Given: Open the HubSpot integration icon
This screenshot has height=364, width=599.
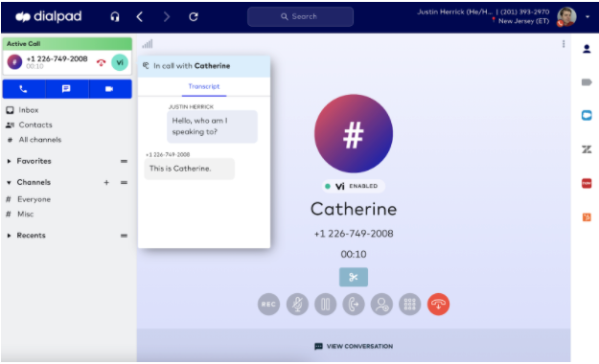Looking at the screenshot, I should (x=587, y=217).
